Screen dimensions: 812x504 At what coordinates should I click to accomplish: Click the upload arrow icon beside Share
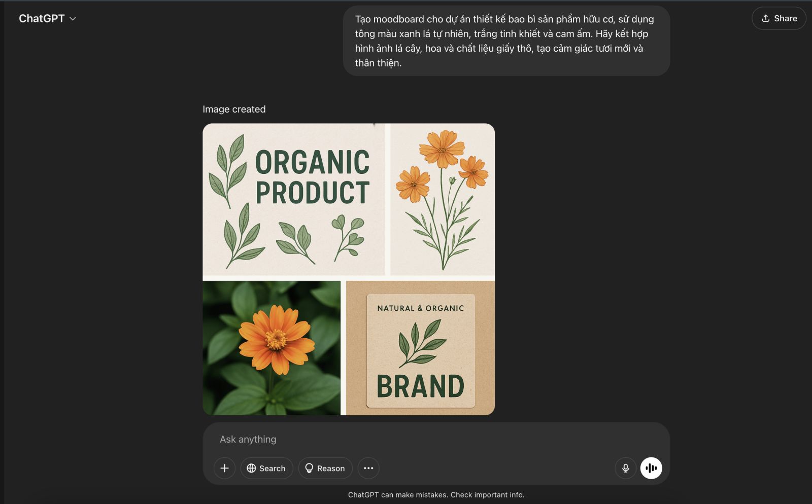(766, 18)
